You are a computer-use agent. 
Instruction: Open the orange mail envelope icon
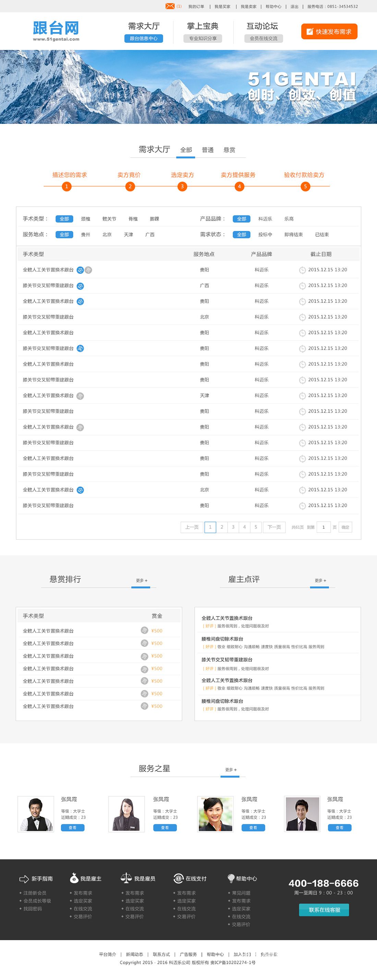[170, 6]
